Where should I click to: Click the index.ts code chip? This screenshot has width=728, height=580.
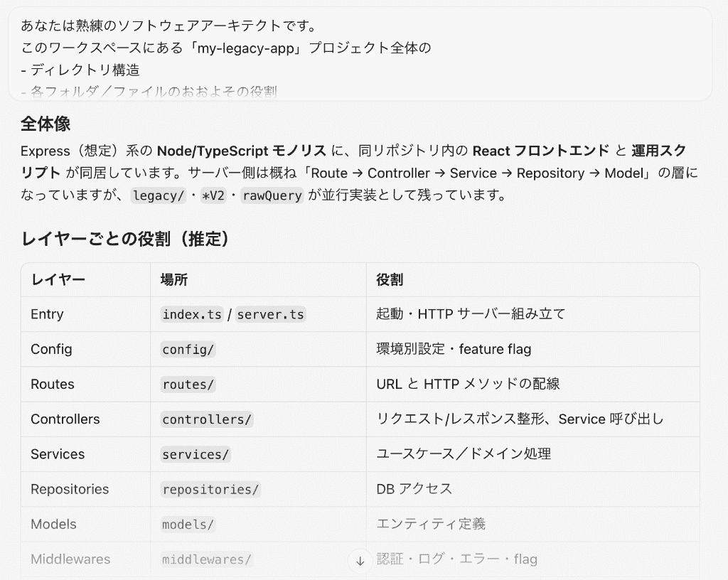coord(192,314)
